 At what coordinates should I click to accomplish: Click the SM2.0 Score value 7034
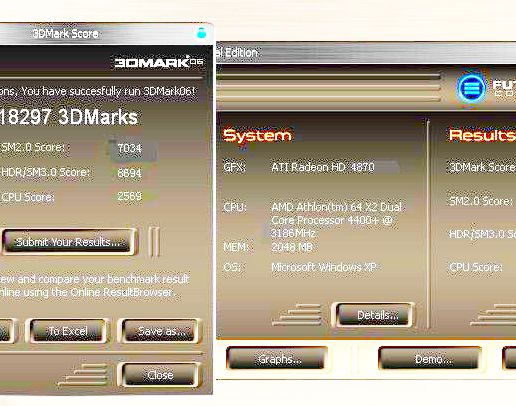[x=129, y=148]
